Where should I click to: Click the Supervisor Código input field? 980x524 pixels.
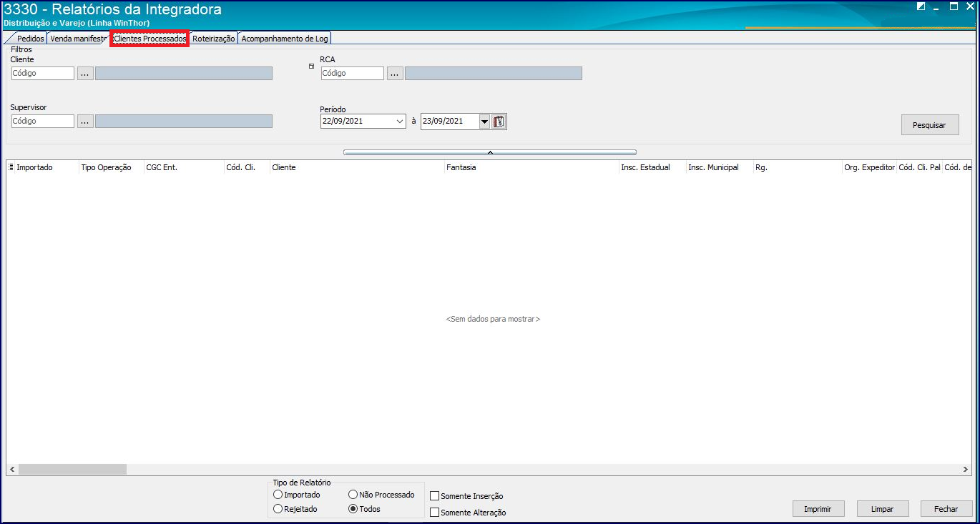[42, 122]
